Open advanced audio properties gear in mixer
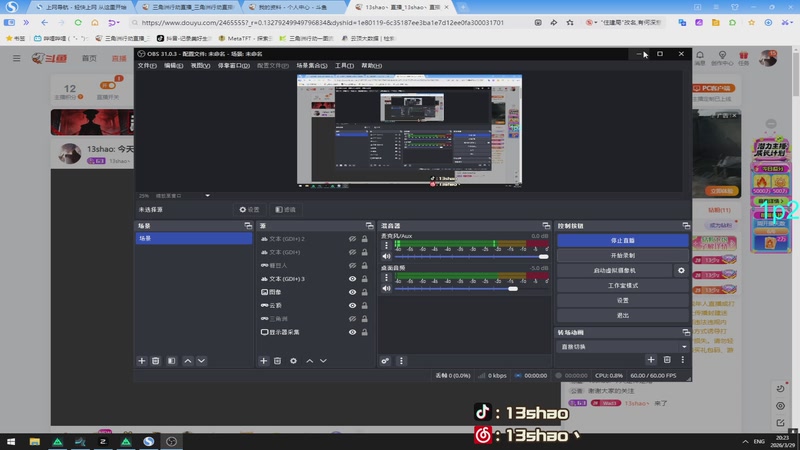The height and width of the screenshot is (450, 800). [x=385, y=361]
